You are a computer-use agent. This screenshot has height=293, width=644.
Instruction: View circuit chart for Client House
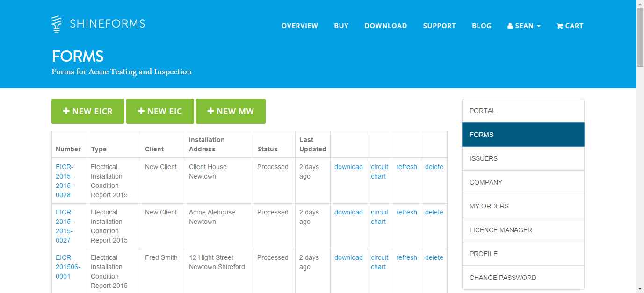tap(379, 172)
